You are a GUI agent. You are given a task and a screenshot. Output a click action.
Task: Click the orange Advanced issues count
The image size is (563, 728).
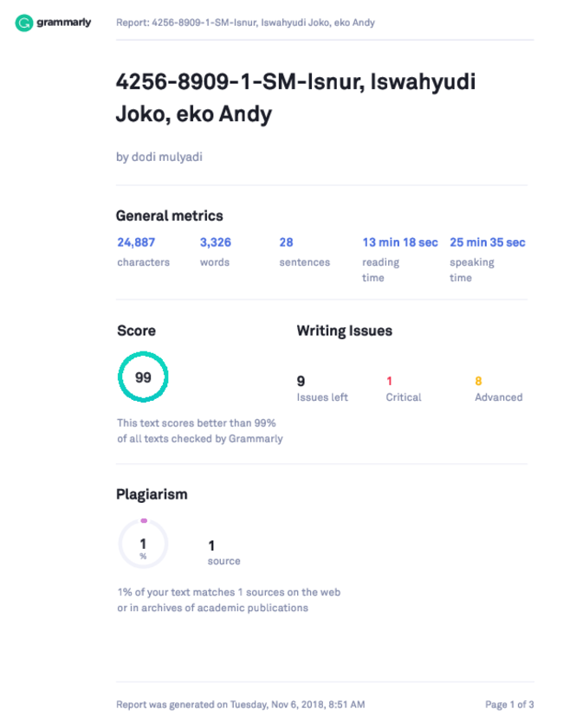point(478,381)
